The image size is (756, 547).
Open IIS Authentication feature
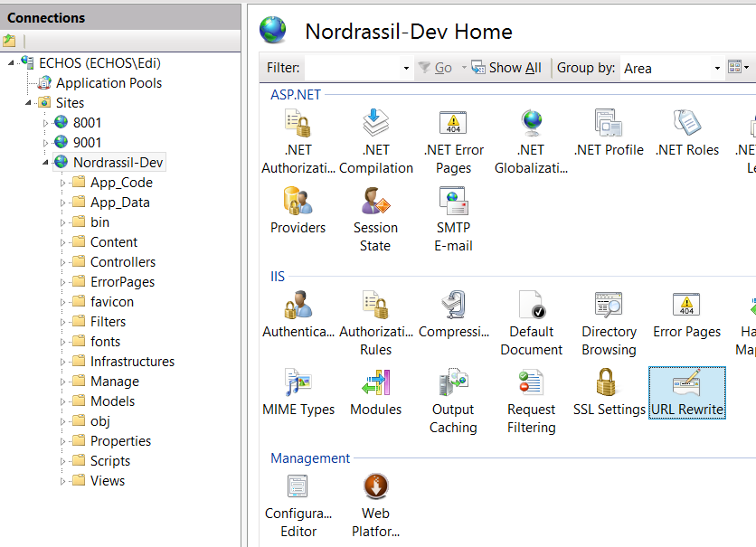298,316
